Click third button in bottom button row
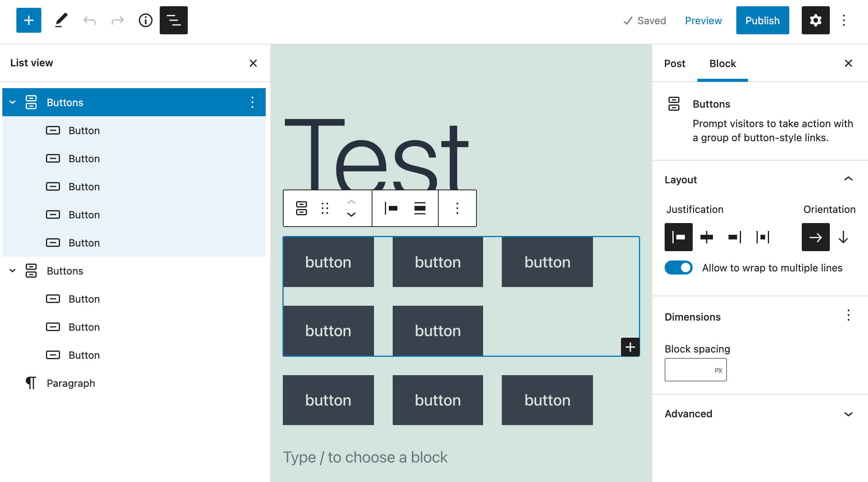 tap(547, 400)
